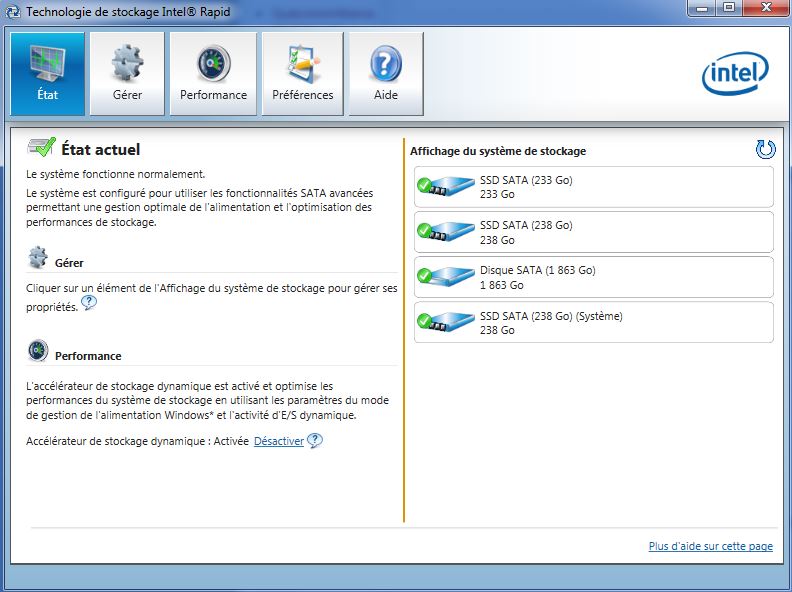792x592 pixels.
Task: Click the drive icon of the non-system 238 Go SSD
Action: [x=446, y=231]
